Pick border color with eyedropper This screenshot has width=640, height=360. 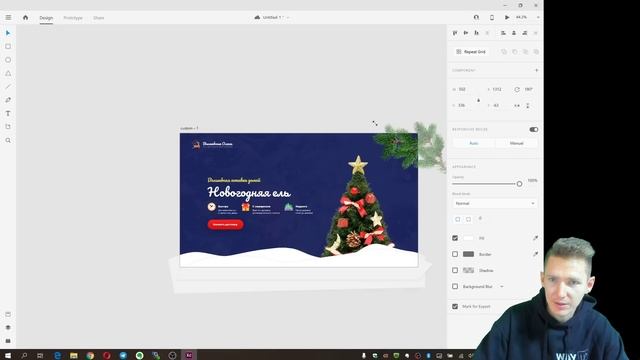pyautogui.click(x=535, y=254)
